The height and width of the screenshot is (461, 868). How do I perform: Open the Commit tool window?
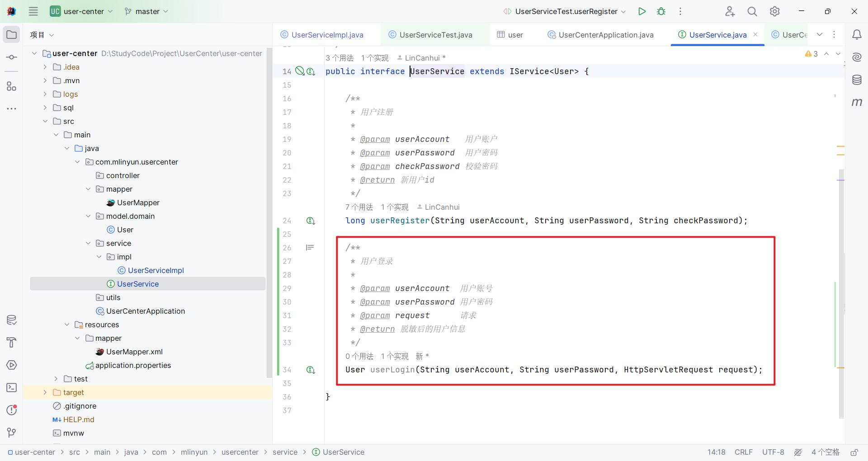tap(12, 57)
